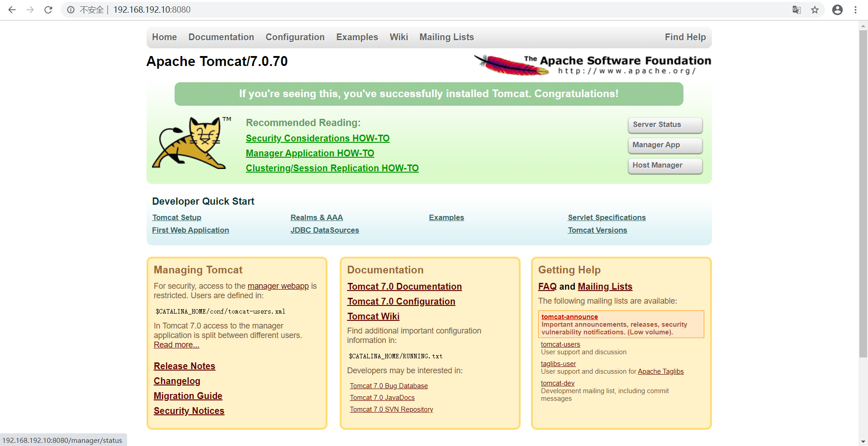Open the Wiki navigation item
868x446 pixels.
coord(398,37)
